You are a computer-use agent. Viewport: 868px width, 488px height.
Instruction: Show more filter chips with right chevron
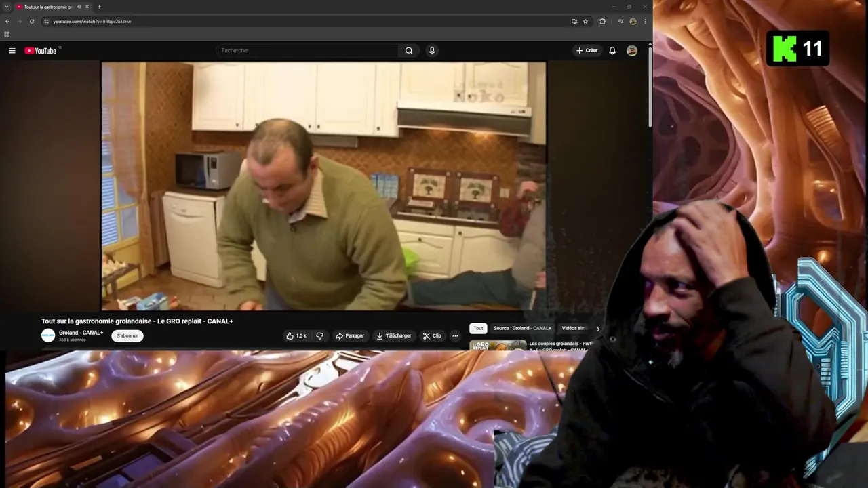597,329
